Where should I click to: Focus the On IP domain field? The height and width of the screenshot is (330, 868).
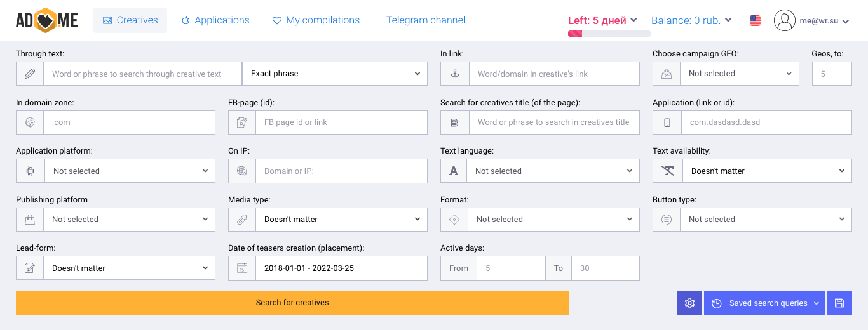click(341, 171)
